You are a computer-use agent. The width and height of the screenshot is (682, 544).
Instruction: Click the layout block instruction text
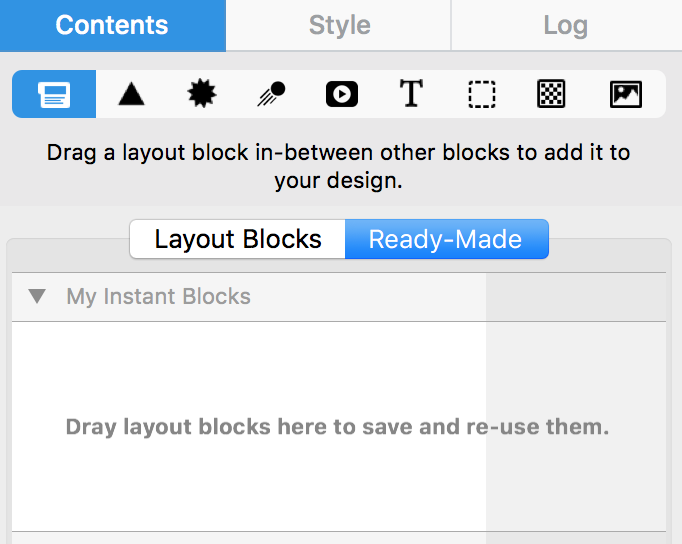[x=338, y=167]
